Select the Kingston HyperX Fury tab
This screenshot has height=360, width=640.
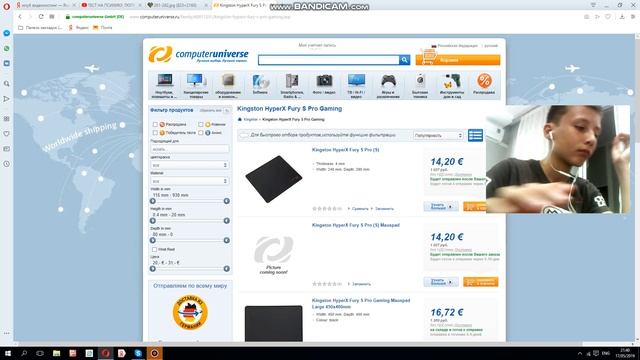point(242,5)
